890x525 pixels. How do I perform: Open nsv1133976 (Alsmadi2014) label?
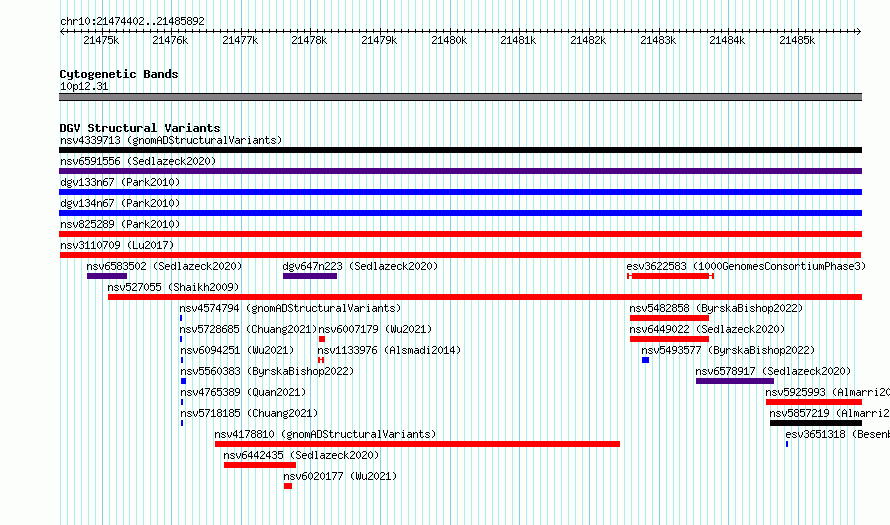(x=389, y=350)
